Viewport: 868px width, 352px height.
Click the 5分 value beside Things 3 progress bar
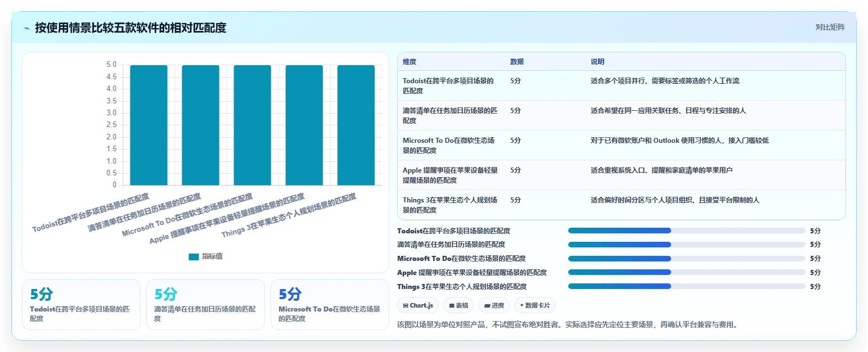[x=815, y=286]
